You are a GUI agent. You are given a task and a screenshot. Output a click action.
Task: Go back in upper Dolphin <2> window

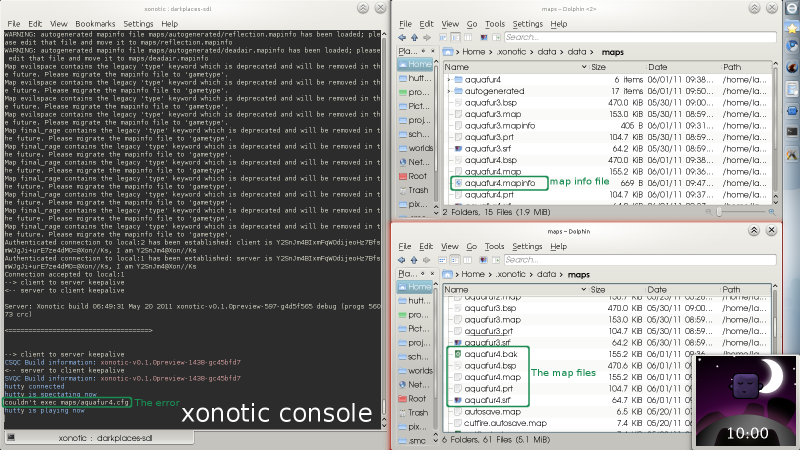(x=402, y=37)
